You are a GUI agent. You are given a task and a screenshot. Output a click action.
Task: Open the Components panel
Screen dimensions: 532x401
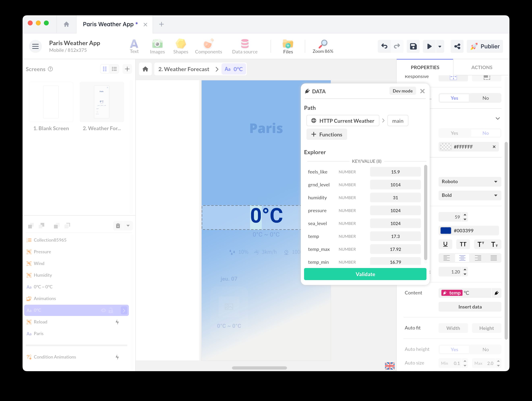coord(208,46)
